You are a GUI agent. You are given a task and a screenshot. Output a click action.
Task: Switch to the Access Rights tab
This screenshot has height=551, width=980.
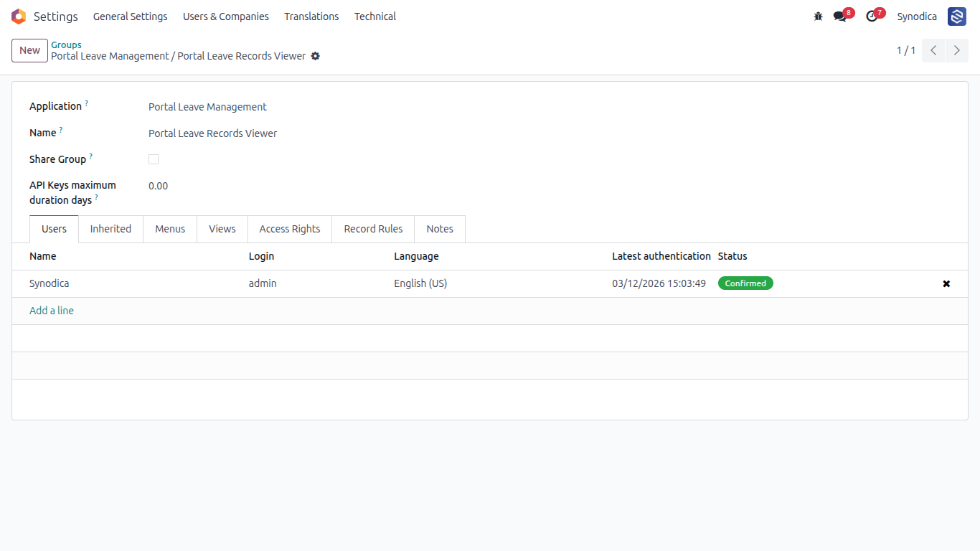[x=290, y=229]
